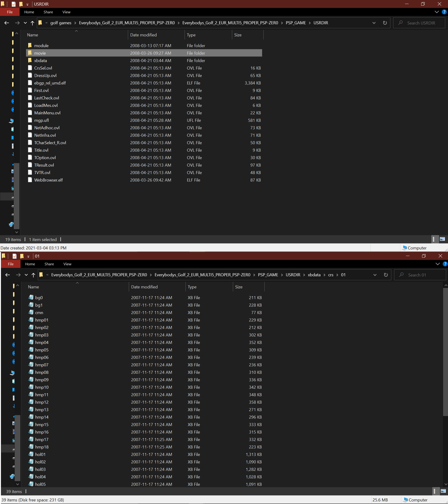Open View tab in USRDIR window
The image size is (448, 504).
pyautogui.click(x=66, y=12)
